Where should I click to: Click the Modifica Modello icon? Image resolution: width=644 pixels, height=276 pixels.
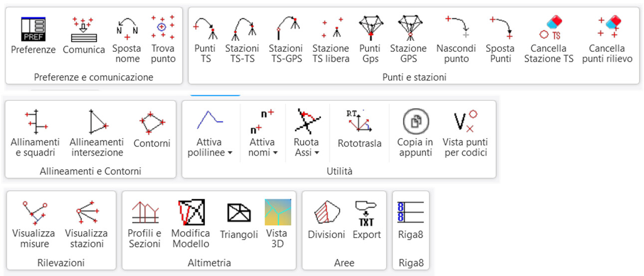tap(190, 213)
